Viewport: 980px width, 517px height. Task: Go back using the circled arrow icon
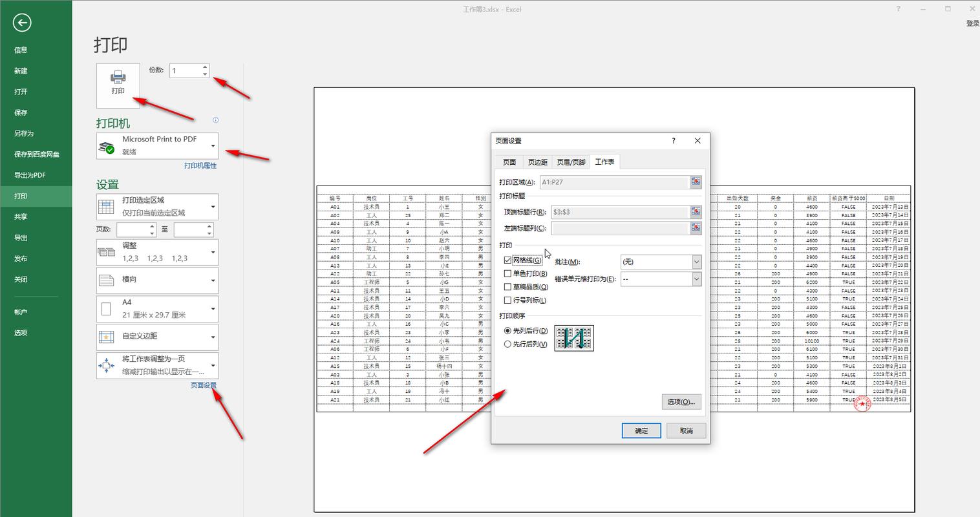22,23
